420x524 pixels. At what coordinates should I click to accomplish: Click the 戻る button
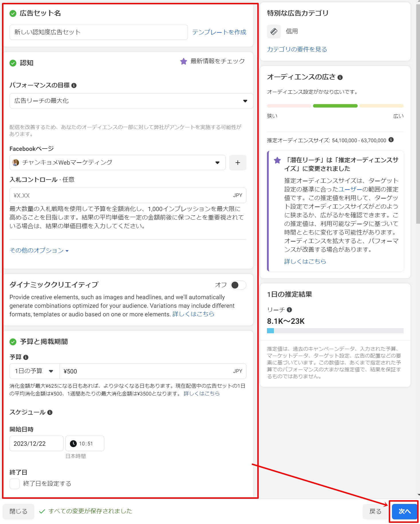[x=375, y=511]
